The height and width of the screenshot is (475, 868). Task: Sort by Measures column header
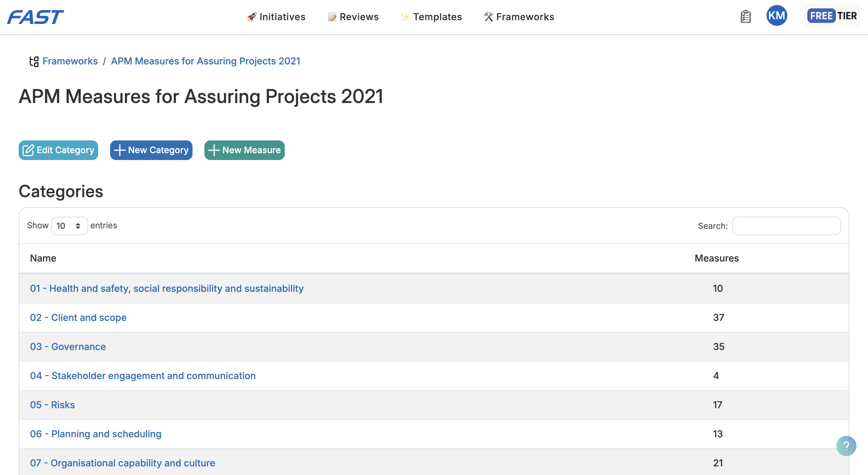(x=716, y=258)
